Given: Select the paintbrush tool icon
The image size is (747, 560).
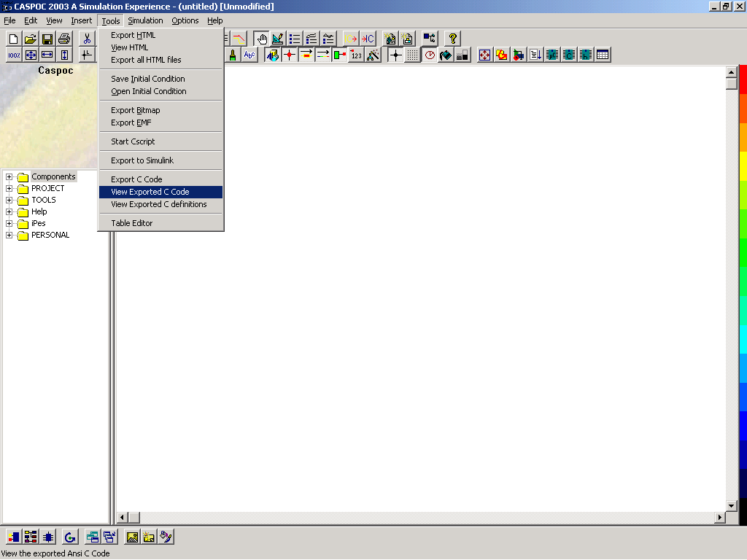Looking at the screenshot, I should [x=233, y=55].
